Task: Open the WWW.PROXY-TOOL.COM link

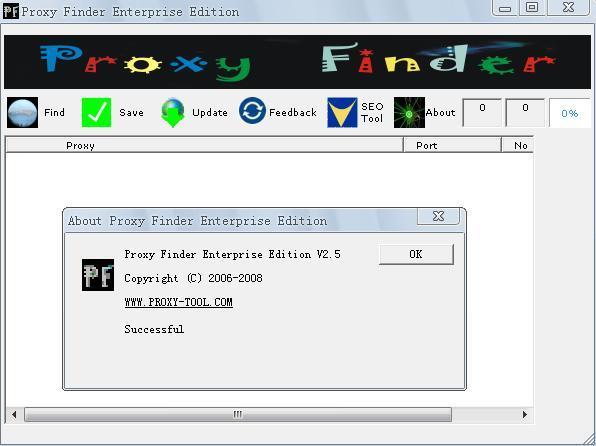Action: click(178, 302)
